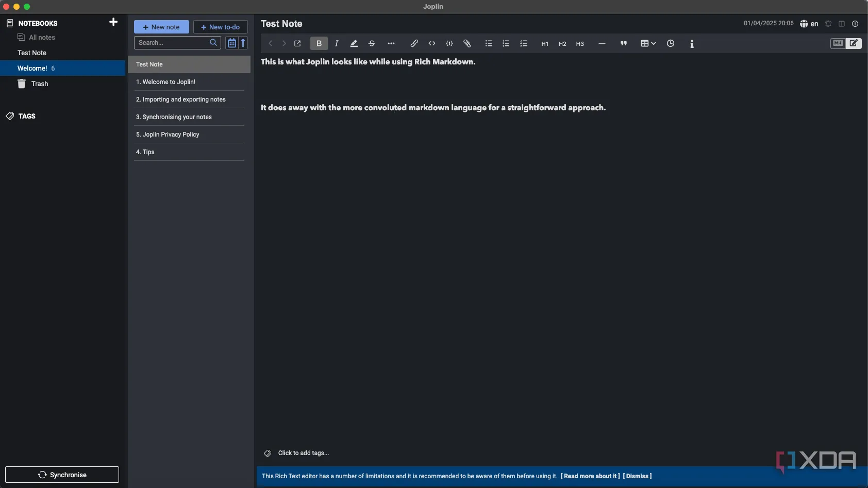Viewport: 868px width, 488px height.
Task: Toggle sort order field calendar icon
Action: tap(231, 43)
